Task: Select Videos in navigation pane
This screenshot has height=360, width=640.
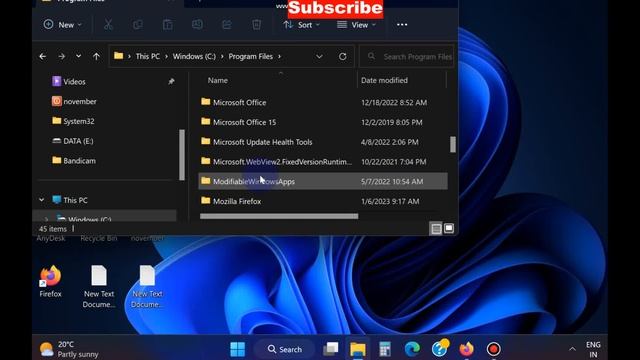Action: pyautogui.click(x=74, y=82)
